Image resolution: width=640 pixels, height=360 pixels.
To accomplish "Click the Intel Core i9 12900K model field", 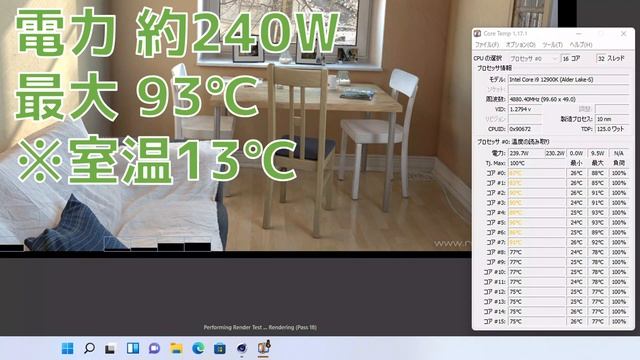I will tap(568, 80).
